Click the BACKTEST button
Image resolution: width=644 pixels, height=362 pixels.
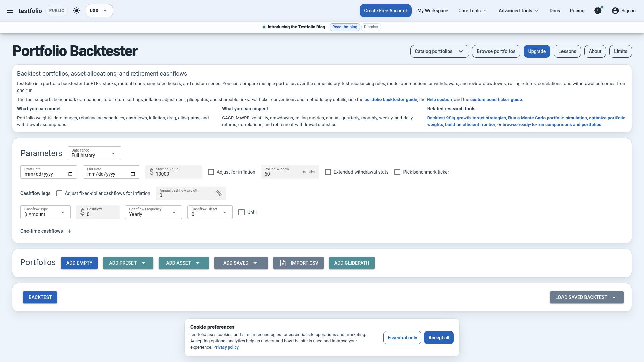pos(40,297)
